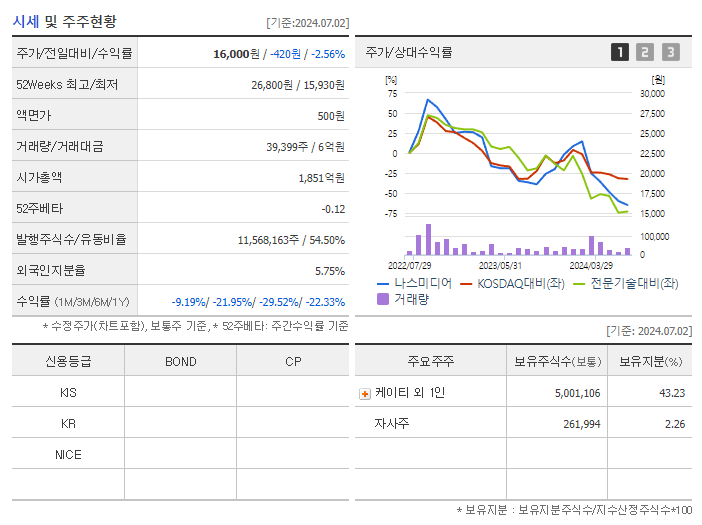Image resolution: width=702 pixels, height=525 pixels.
Task: Click the CP column header
Action: point(293,362)
